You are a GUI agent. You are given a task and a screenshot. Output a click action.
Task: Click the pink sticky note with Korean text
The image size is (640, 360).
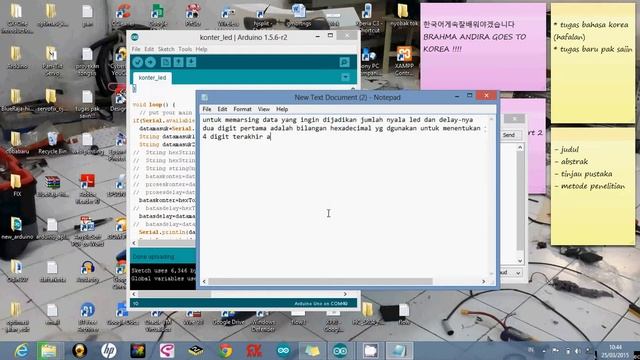click(x=483, y=47)
